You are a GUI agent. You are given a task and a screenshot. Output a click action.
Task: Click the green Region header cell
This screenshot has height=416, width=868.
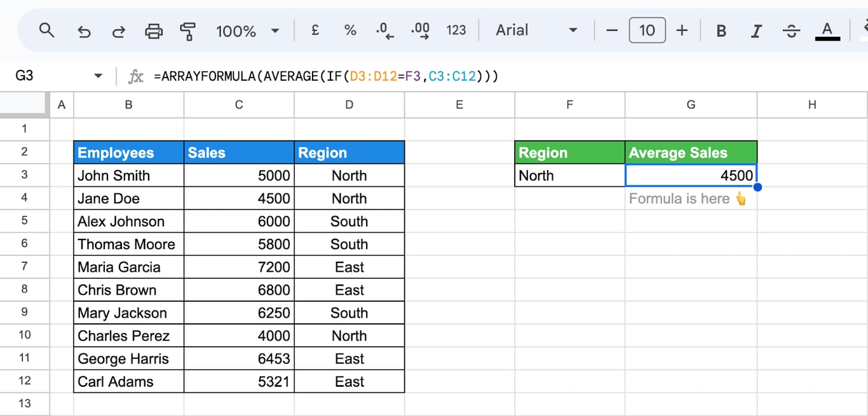pyautogui.click(x=570, y=152)
